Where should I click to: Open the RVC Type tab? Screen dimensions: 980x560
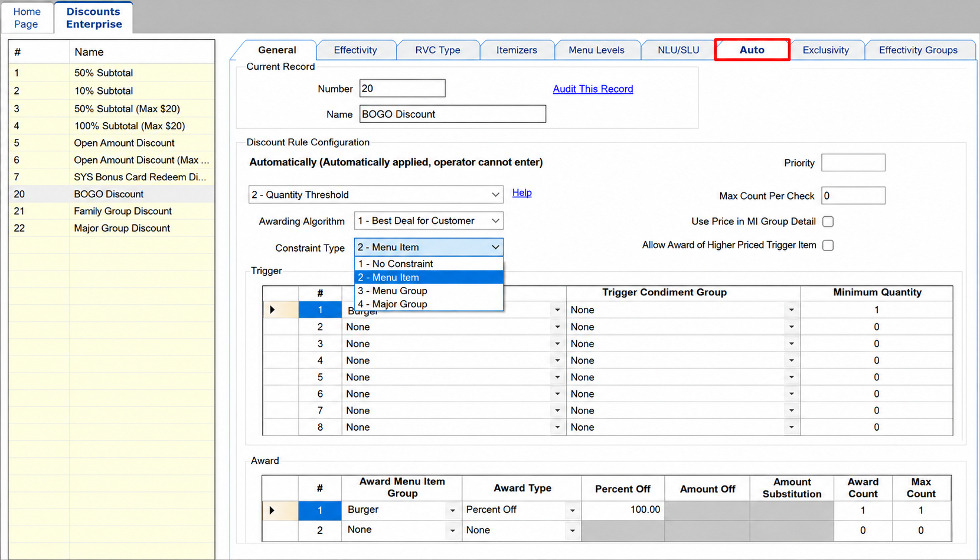point(437,50)
